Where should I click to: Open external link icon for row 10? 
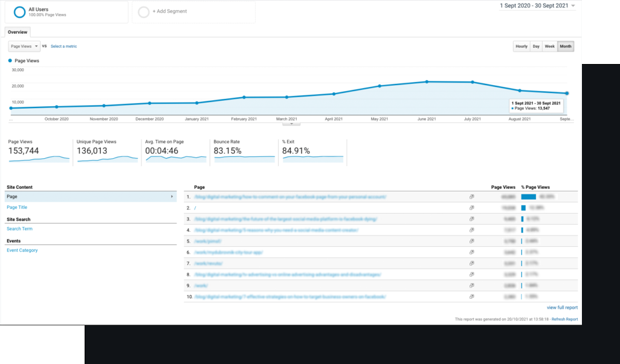472,296
